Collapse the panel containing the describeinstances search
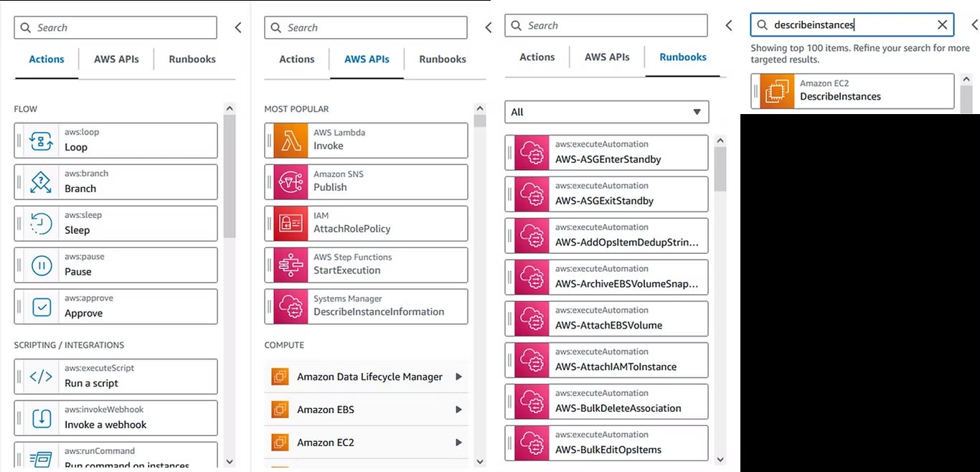980x472 pixels. click(x=975, y=25)
